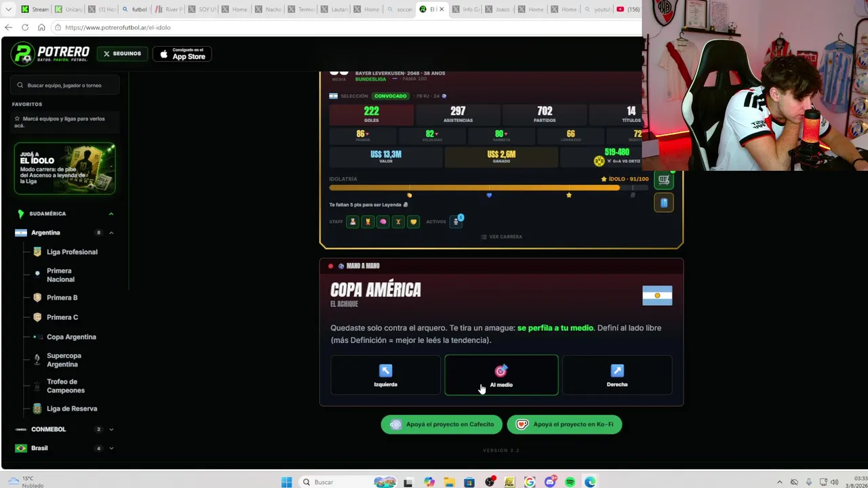Click the Argentina flag in Copa América card

[x=657, y=296]
